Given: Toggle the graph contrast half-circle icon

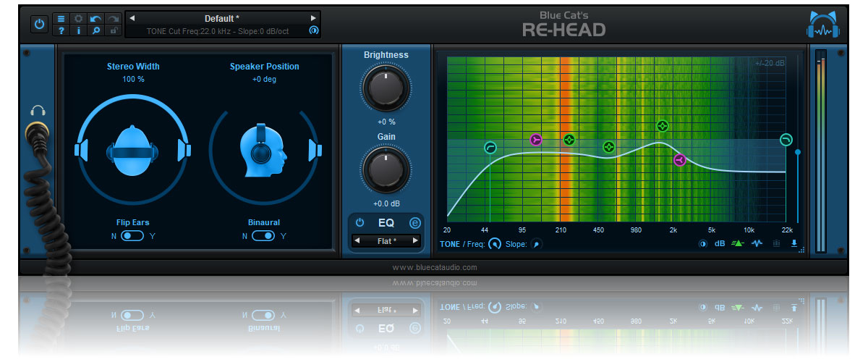Looking at the screenshot, I should coord(702,244).
